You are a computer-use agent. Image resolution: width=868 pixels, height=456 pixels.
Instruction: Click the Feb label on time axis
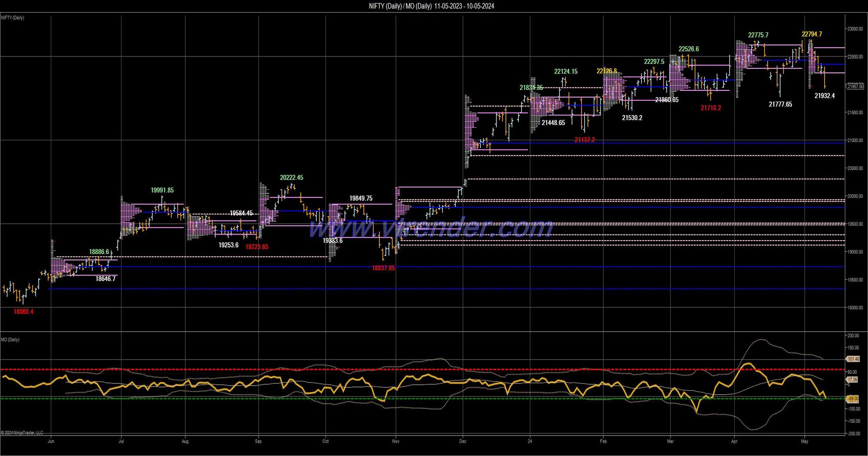[603, 441]
